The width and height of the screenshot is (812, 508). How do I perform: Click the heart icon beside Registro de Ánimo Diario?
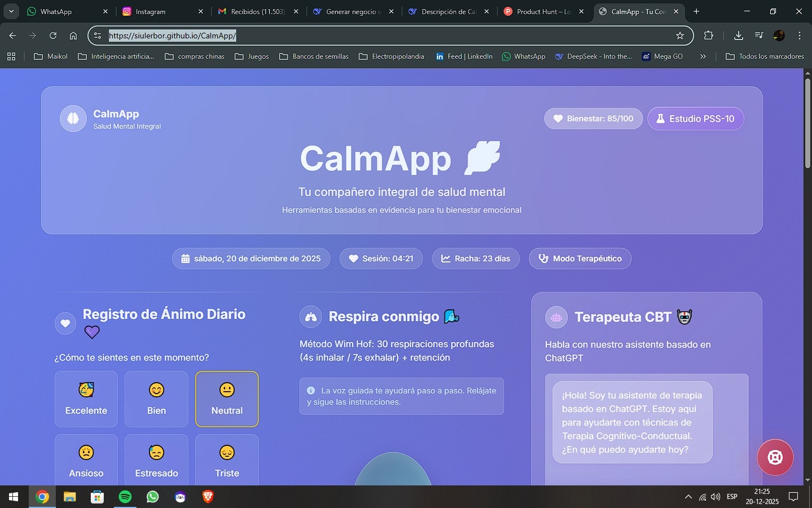tap(65, 323)
